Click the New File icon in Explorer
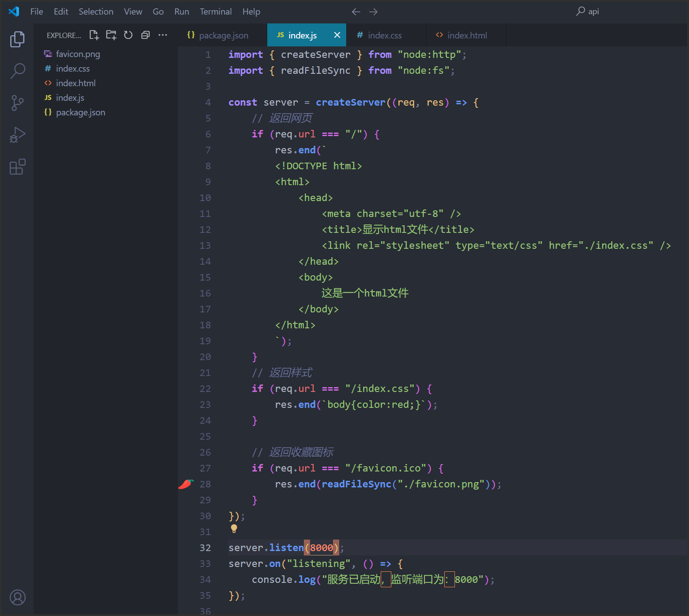Screen dimensions: 689x616 [94, 35]
